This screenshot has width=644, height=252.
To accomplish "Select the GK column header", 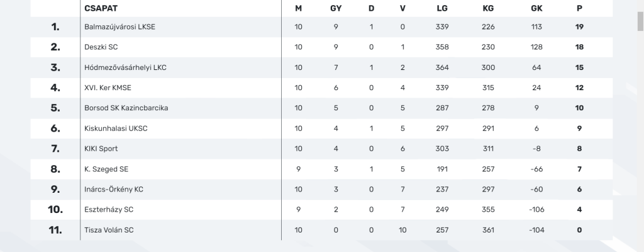I will [x=536, y=8].
